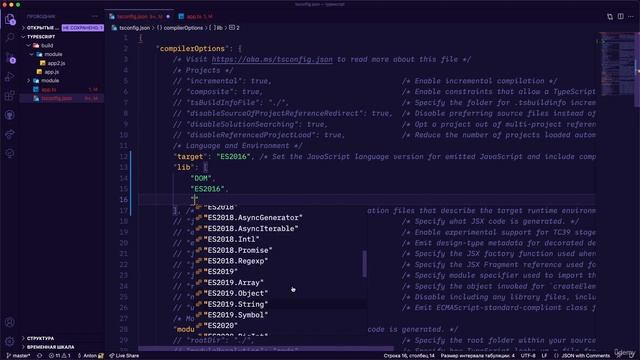Click the 2 index item in the breadcrumb

click(x=235, y=28)
